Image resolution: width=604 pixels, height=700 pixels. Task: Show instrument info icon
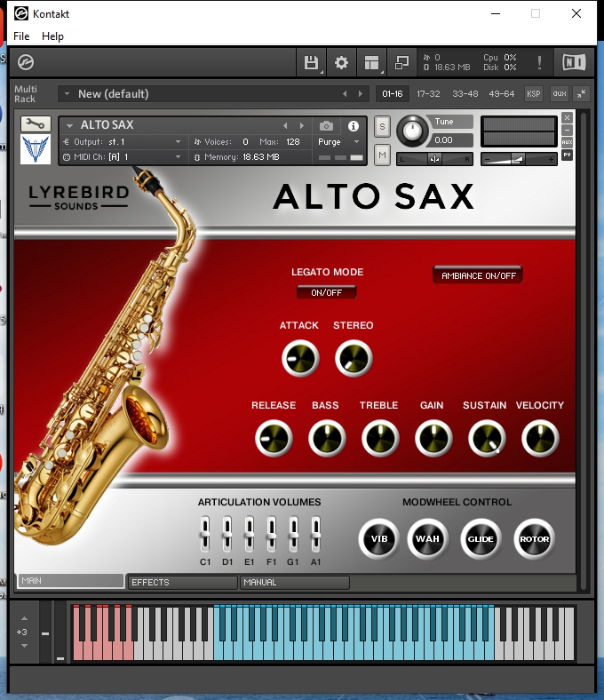tap(354, 126)
